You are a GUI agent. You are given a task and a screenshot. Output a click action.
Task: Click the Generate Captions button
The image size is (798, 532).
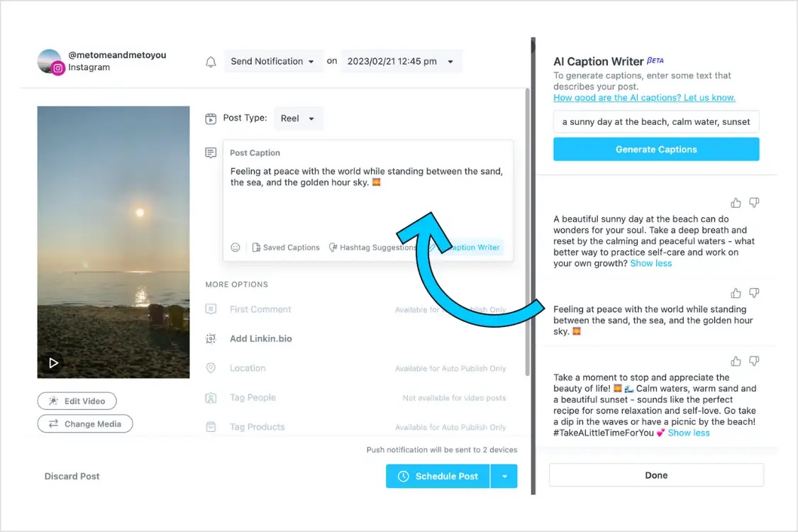click(x=656, y=149)
